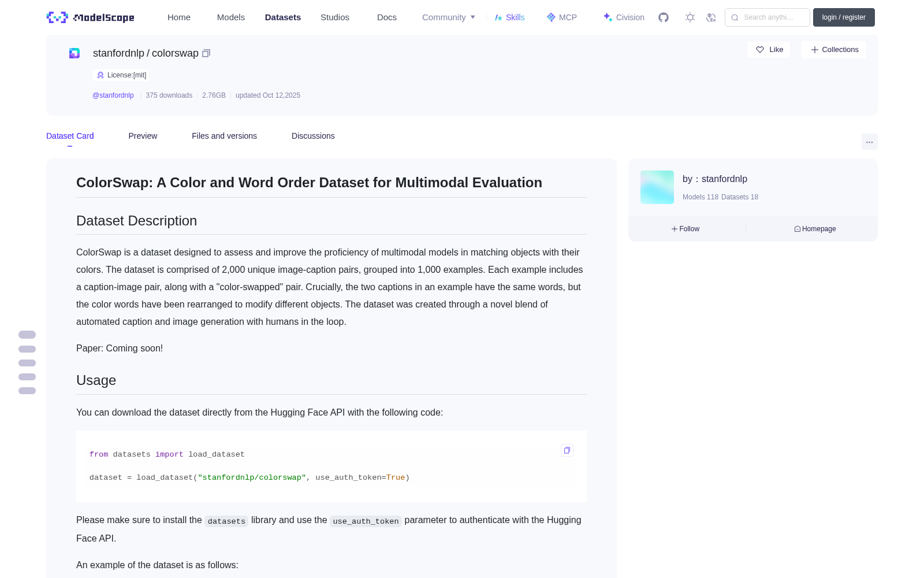Toggle the light/dark theme icon
Image resolution: width=924 pixels, height=578 pixels.
690,17
